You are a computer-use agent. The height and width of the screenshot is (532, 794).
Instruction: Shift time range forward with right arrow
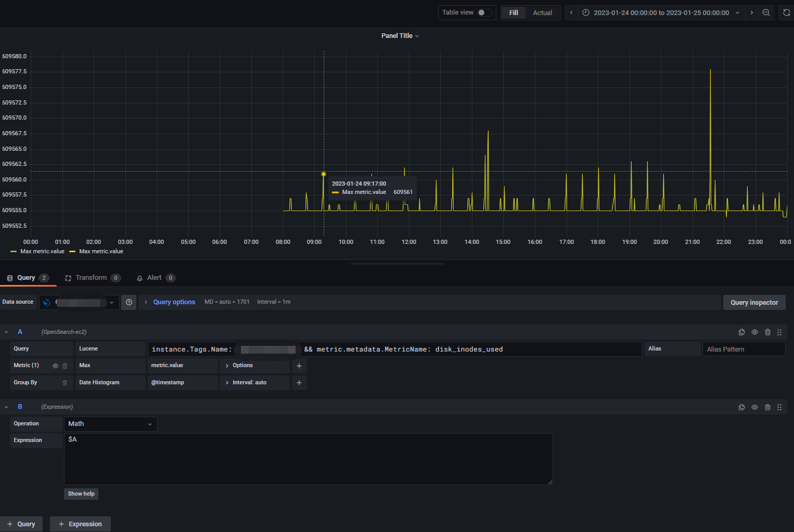click(751, 12)
